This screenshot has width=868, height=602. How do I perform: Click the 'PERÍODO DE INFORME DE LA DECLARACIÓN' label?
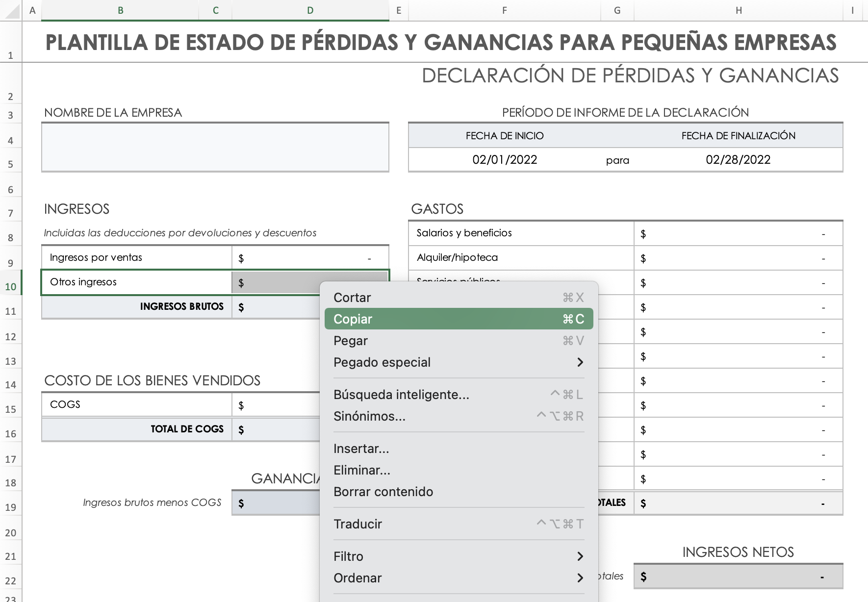pos(625,113)
